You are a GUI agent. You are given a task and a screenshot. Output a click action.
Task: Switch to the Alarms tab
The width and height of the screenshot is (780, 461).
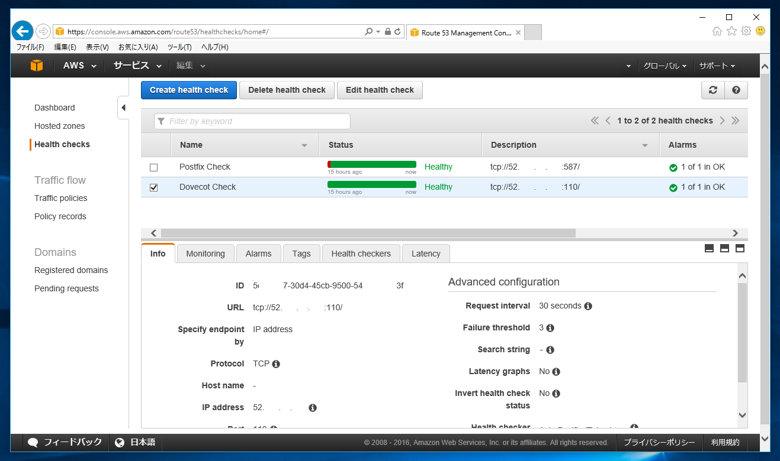click(258, 254)
